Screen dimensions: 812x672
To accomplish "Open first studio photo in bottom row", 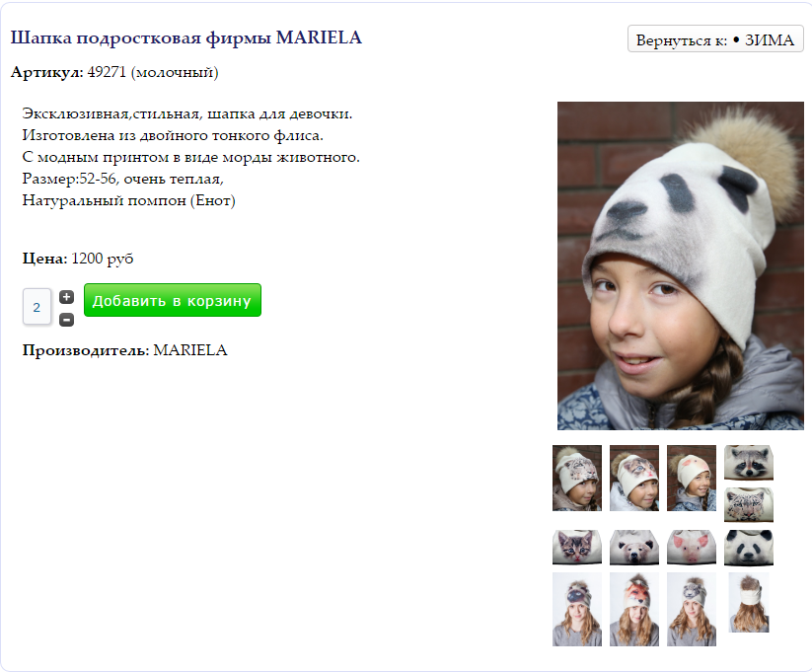I will [x=577, y=609].
